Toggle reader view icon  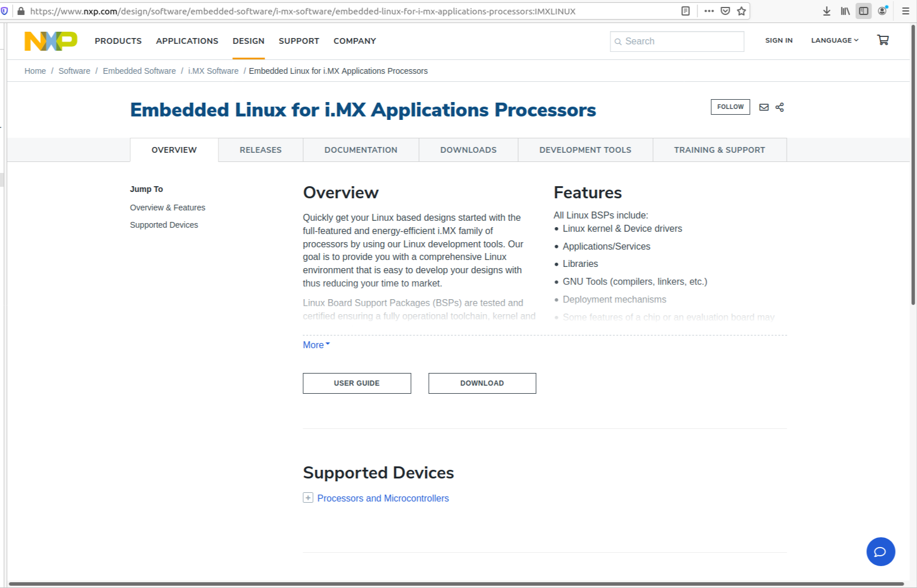685,11
